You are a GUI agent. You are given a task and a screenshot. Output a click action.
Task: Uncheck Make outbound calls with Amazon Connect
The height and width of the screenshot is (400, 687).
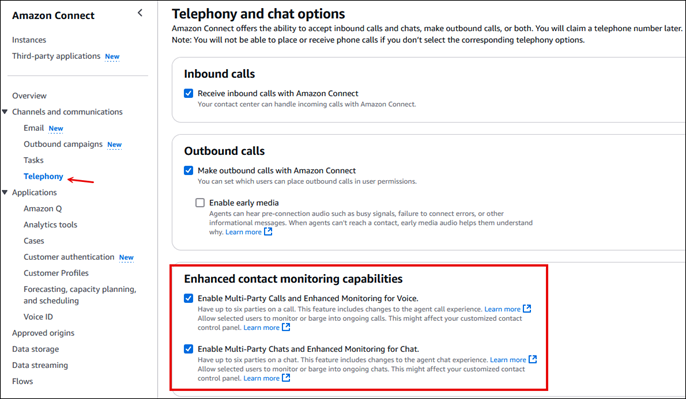coord(188,170)
